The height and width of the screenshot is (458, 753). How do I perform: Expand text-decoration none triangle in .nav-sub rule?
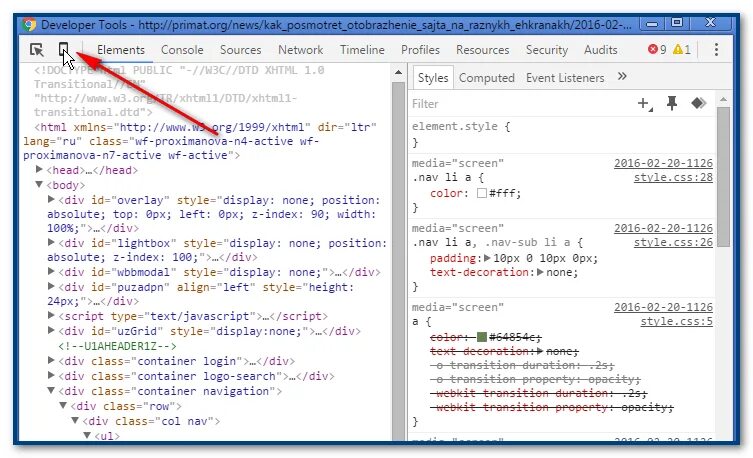pos(540,272)
